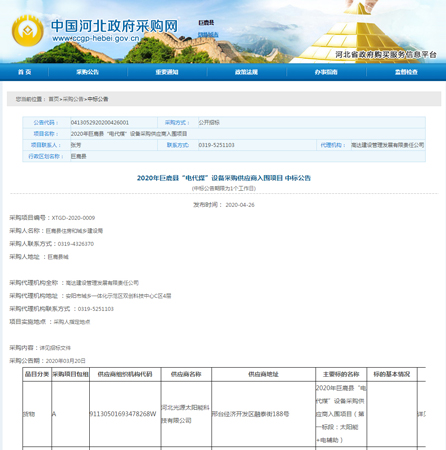
Task: Click the 中国河北政府采购网 site title
Action: [115, 26]
